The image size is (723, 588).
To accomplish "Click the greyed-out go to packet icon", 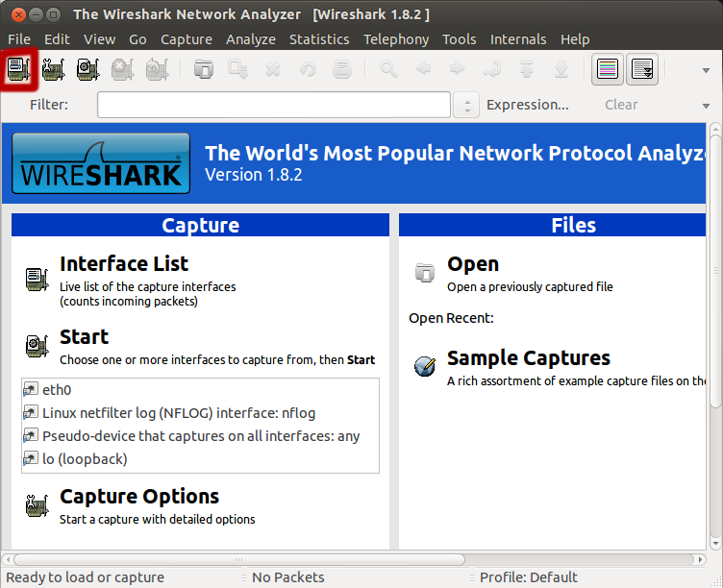I will 492,69.
